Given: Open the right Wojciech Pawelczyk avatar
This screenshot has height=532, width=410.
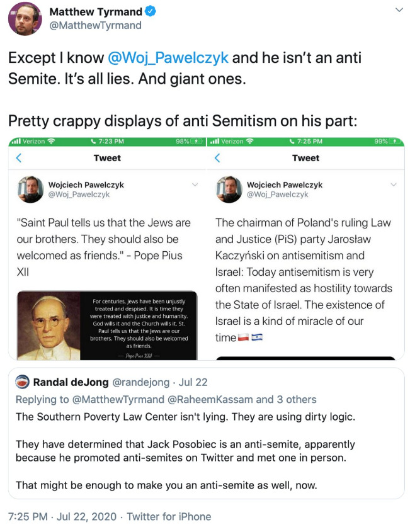Looking at the screenshot, I should click(229, 190).
